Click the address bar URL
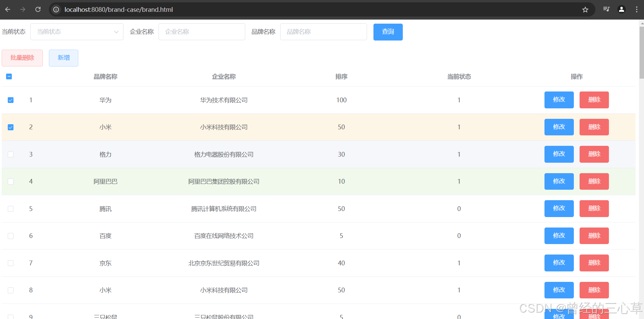The height and width of the screenshot is (319, 644). coord(119,9)
